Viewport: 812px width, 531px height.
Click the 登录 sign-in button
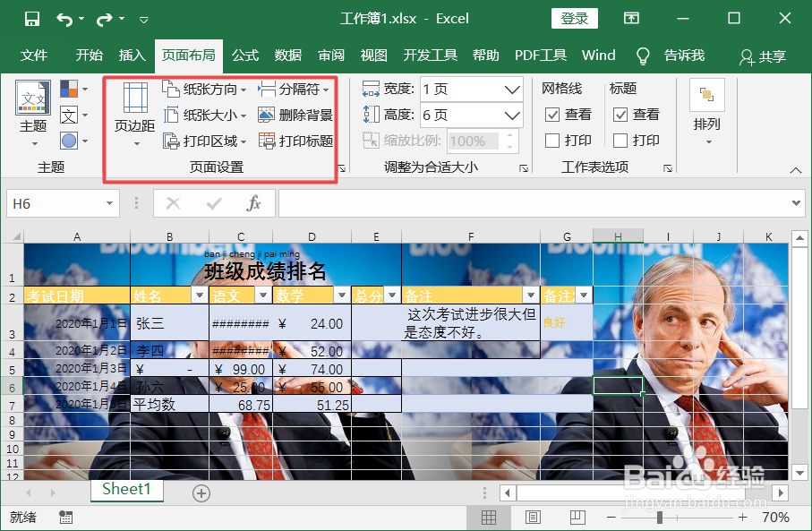(x=574, y=19)
